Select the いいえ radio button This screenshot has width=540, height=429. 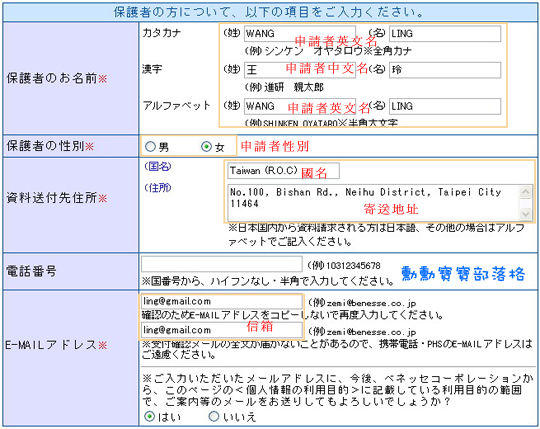pos(214,417)
